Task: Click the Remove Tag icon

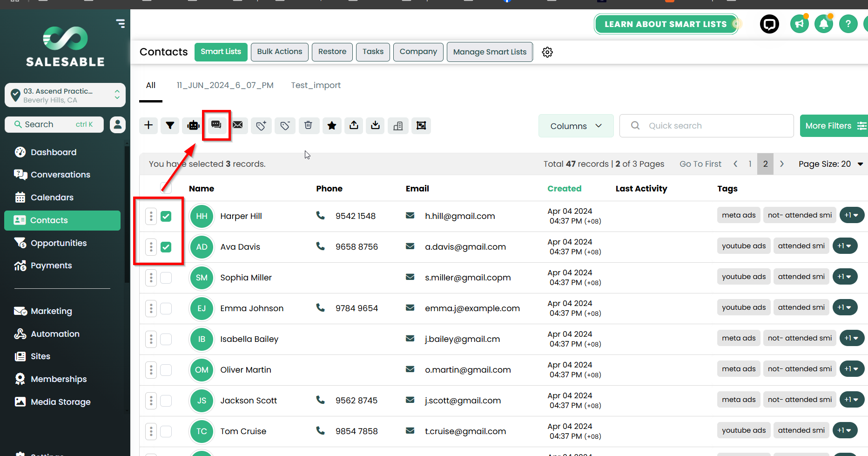Action: click(285, 125)
